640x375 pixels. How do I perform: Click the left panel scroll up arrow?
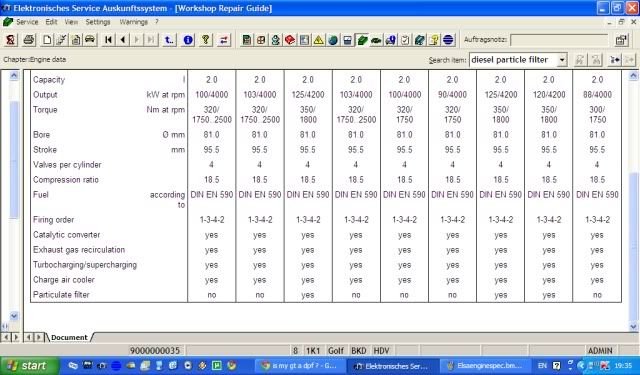click(14, 75)
